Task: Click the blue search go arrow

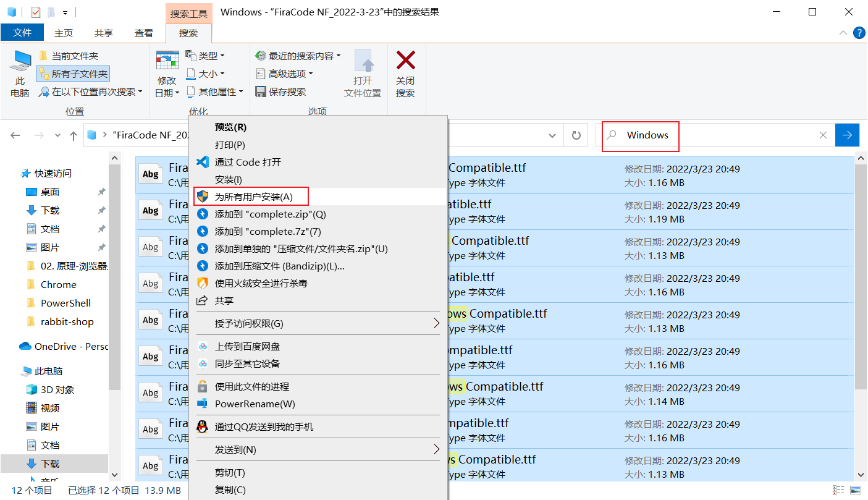Action: click(848, 135)
